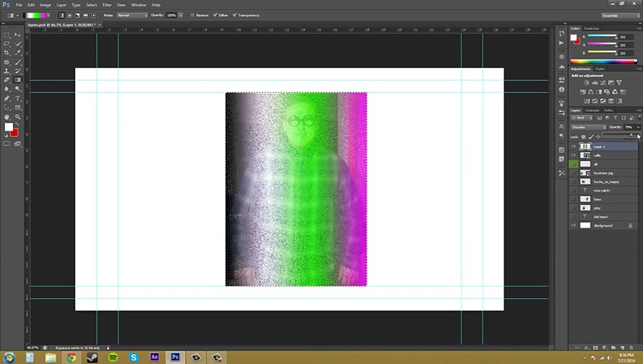The width and height of the screenshot is (643, 364).
Task: Select the Dodge tool
Action: pos(18,89)
